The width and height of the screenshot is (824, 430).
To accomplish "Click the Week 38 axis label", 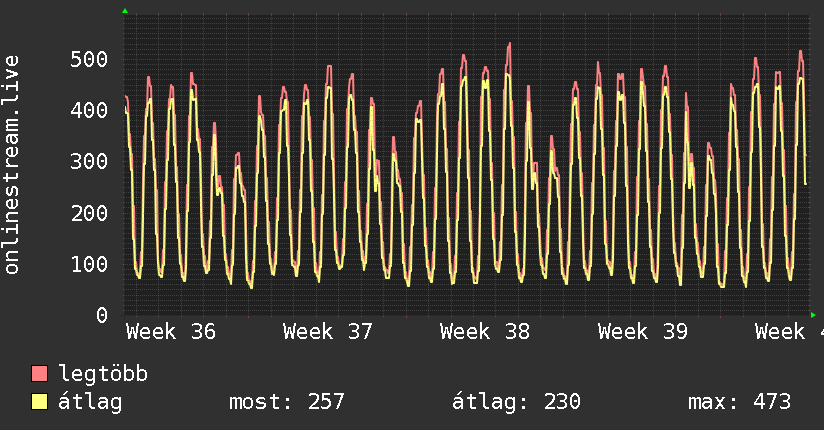I will pos(485,332).
